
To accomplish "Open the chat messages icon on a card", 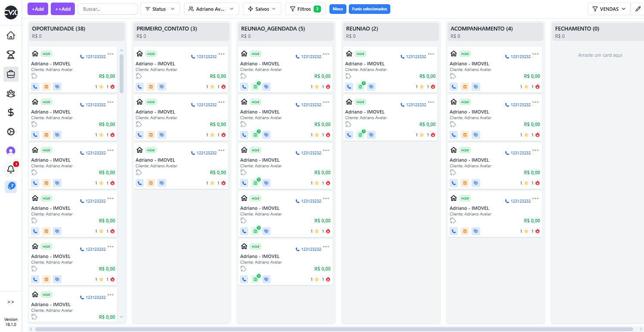I will [x=57, y=86].
